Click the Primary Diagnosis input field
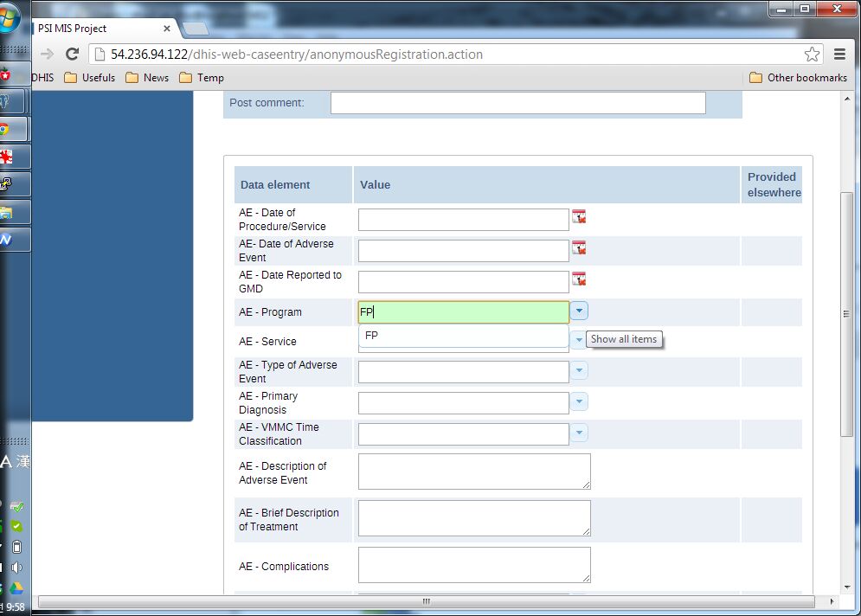Viewport: 861px width, 616px height. [464, 403]
